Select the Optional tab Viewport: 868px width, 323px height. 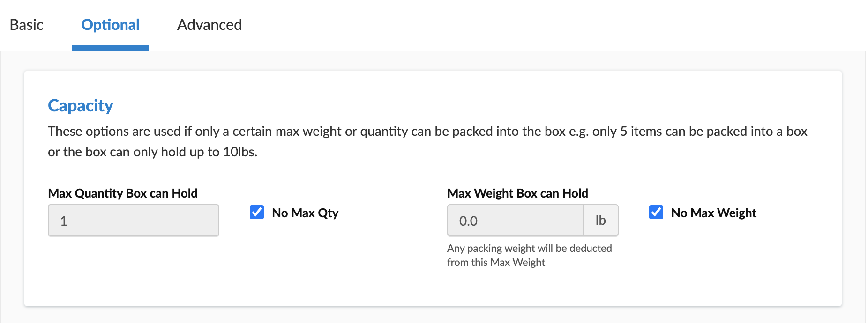tap(110, 25)
